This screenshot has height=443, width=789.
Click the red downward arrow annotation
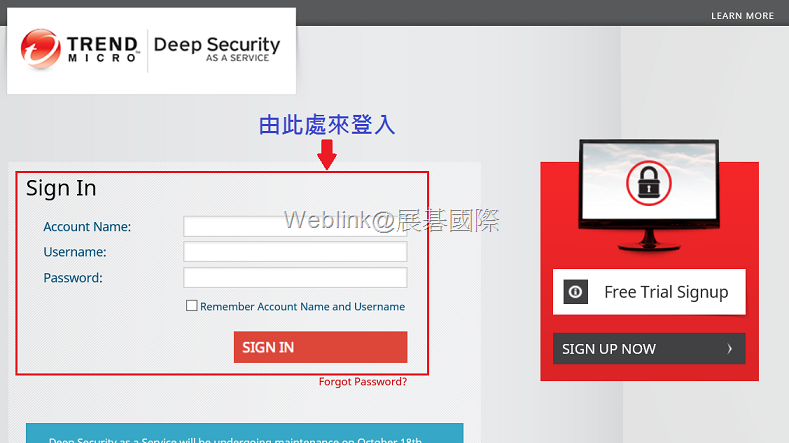click(x=327, y=155)
